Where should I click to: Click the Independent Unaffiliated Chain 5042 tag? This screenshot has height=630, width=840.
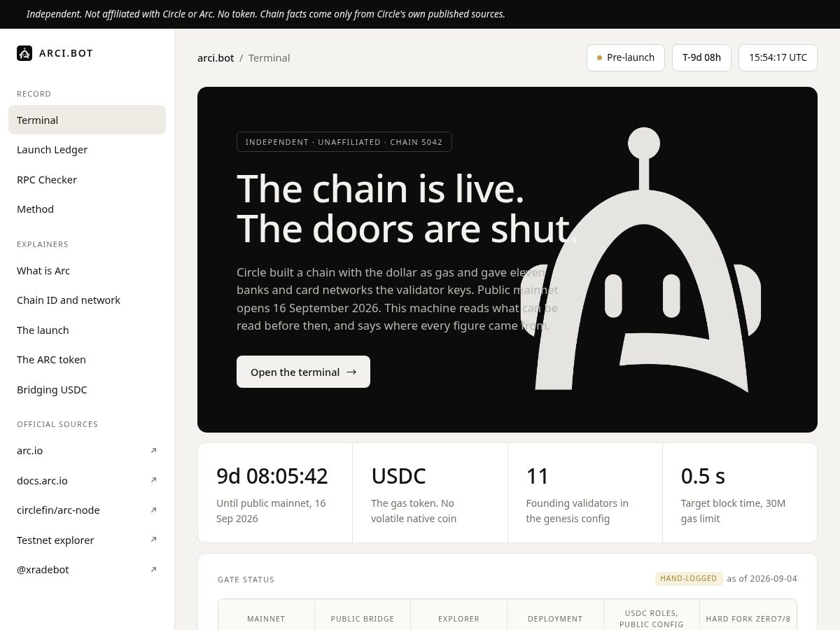[x=344, y=141]
